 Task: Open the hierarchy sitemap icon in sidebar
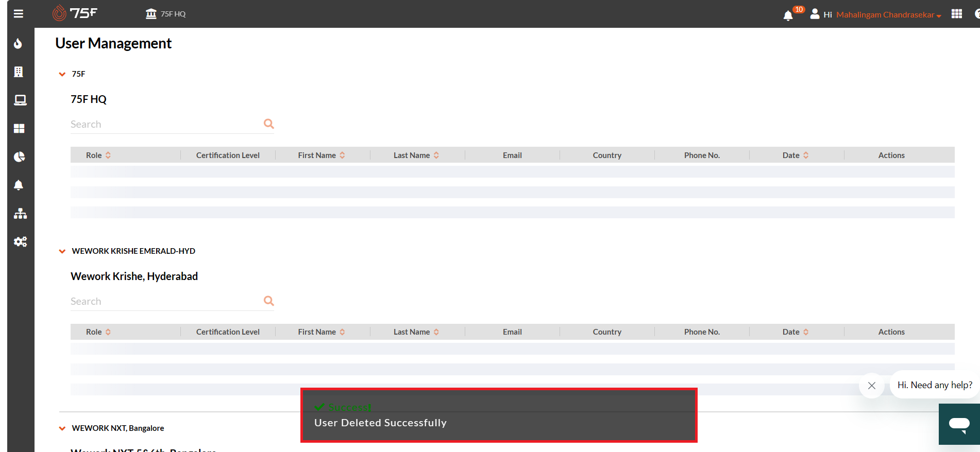coord(20,213)
